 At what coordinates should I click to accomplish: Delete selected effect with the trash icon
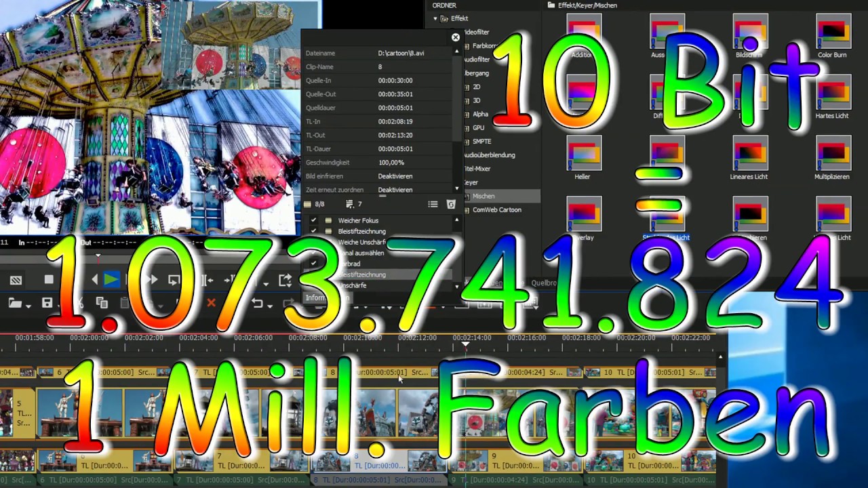[451, 204]
